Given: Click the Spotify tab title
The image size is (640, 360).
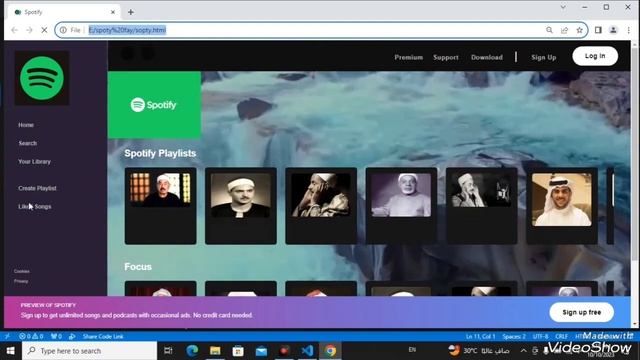Looking at the screenshot, I should coord(33,12).
